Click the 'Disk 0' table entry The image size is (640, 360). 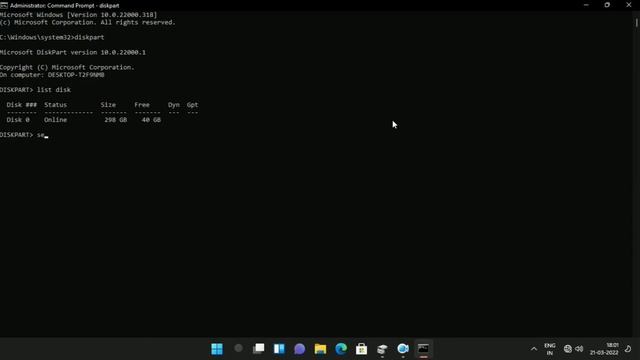[18, 120]
